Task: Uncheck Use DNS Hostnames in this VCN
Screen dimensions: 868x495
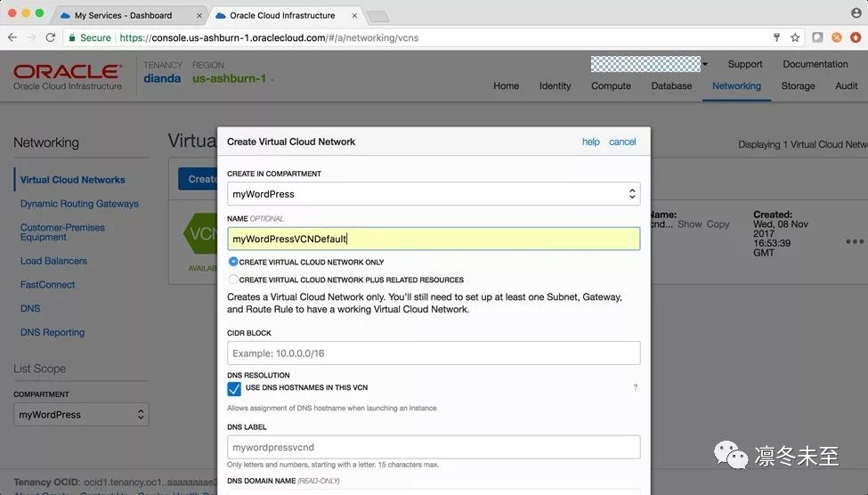Action: (x=234, y=389)
